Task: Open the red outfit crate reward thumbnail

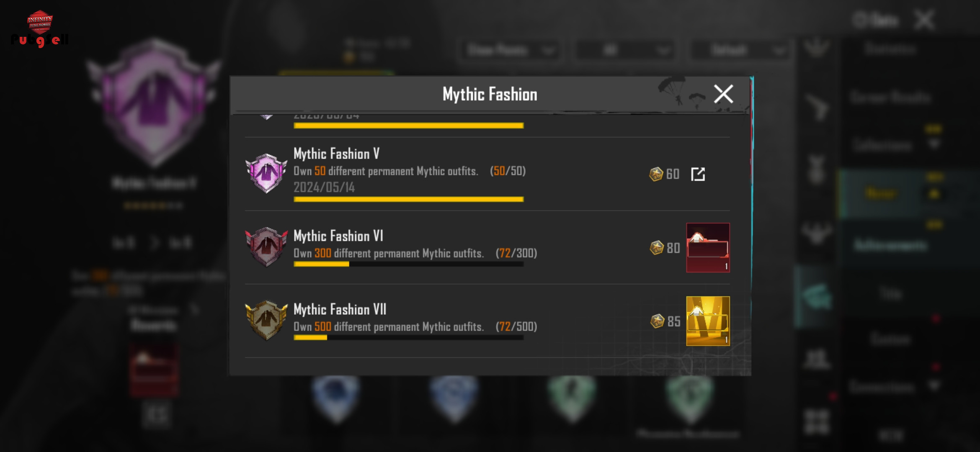Action: 708,248
